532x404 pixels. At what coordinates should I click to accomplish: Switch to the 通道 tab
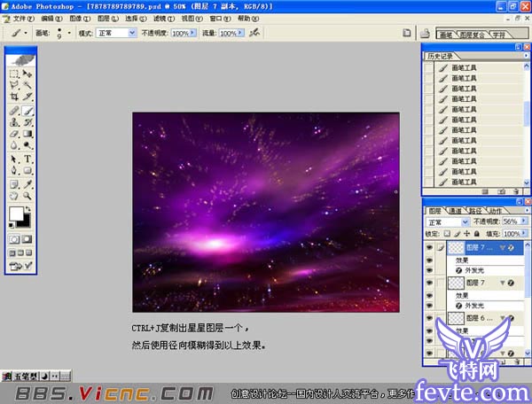455,211
